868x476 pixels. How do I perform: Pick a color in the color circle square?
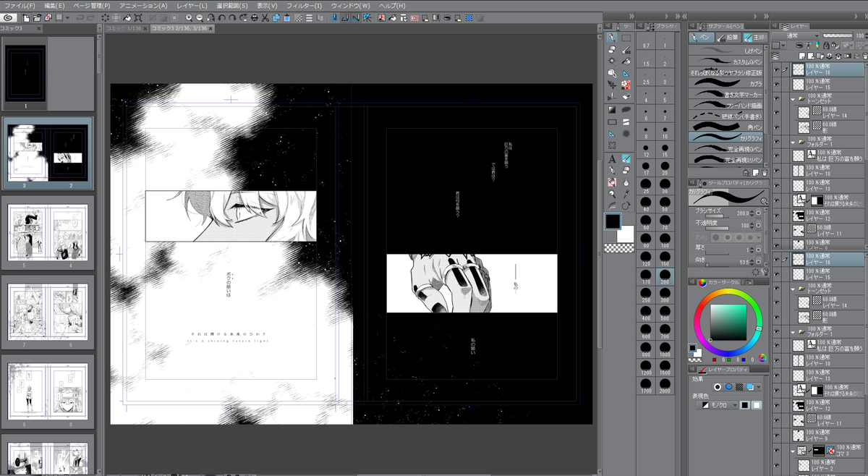click(727, 322)
